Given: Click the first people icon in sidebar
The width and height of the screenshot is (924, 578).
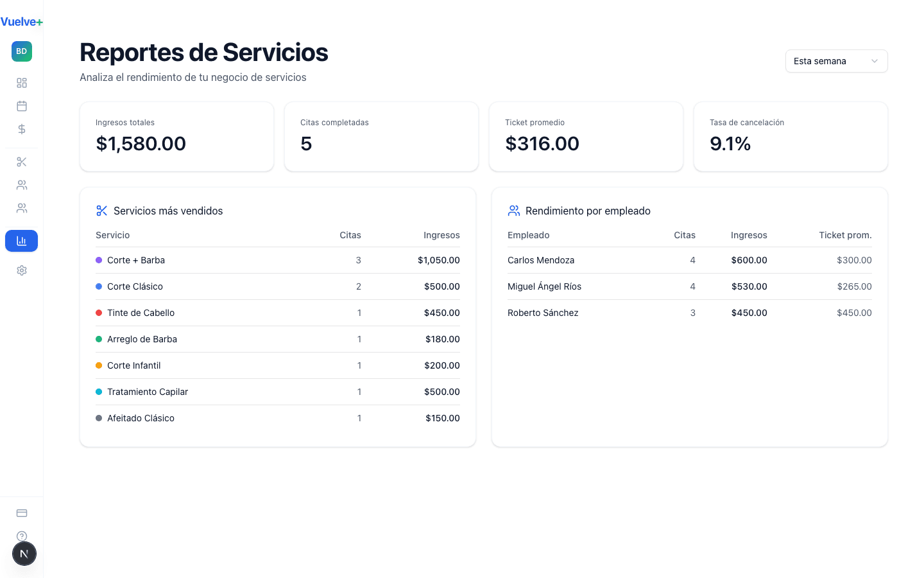Looking at the screenshot, I should pyautogui.click(x=21, y=185).
